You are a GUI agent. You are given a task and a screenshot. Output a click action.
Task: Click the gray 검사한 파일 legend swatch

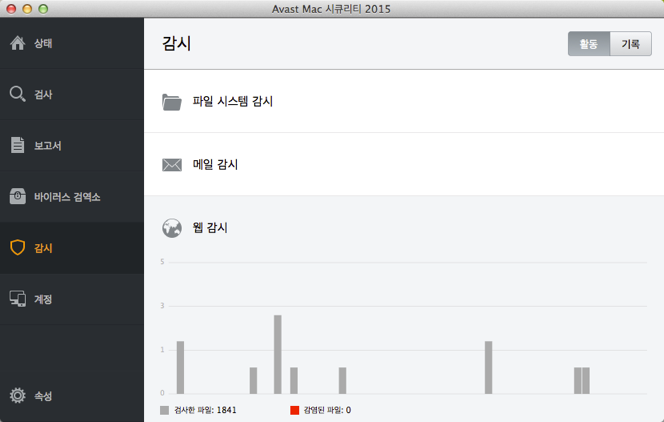[x=164, y=410]
